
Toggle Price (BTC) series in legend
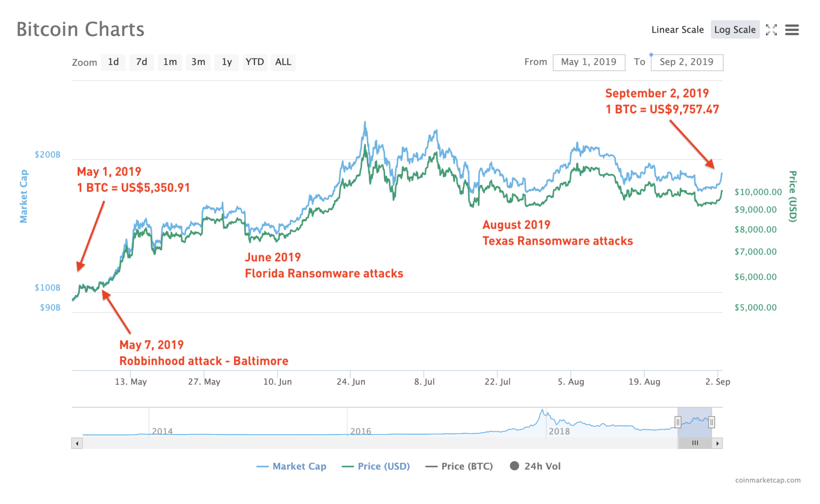(x=459, y=466)
